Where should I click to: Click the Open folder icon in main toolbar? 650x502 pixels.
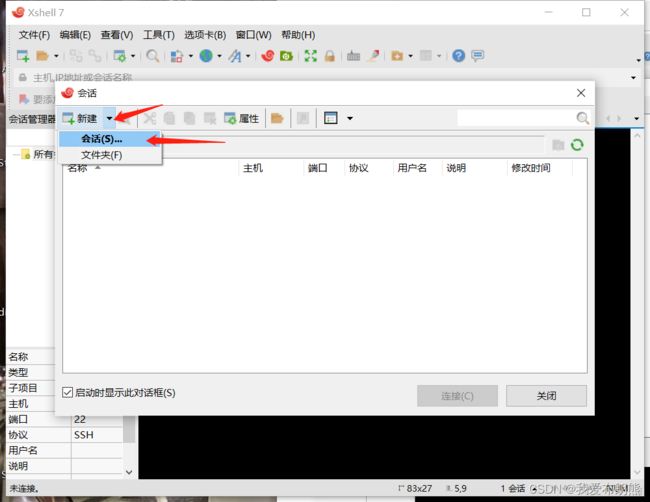[42, 56]
